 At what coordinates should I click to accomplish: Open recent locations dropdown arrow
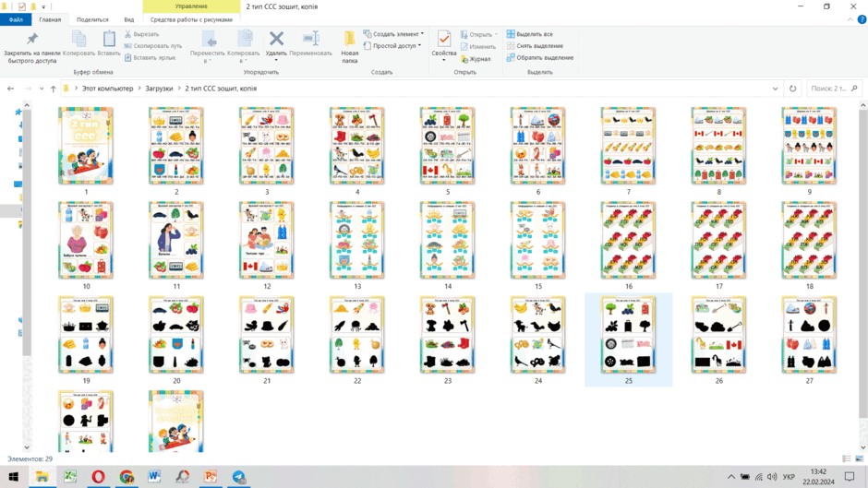pos(42,89)
